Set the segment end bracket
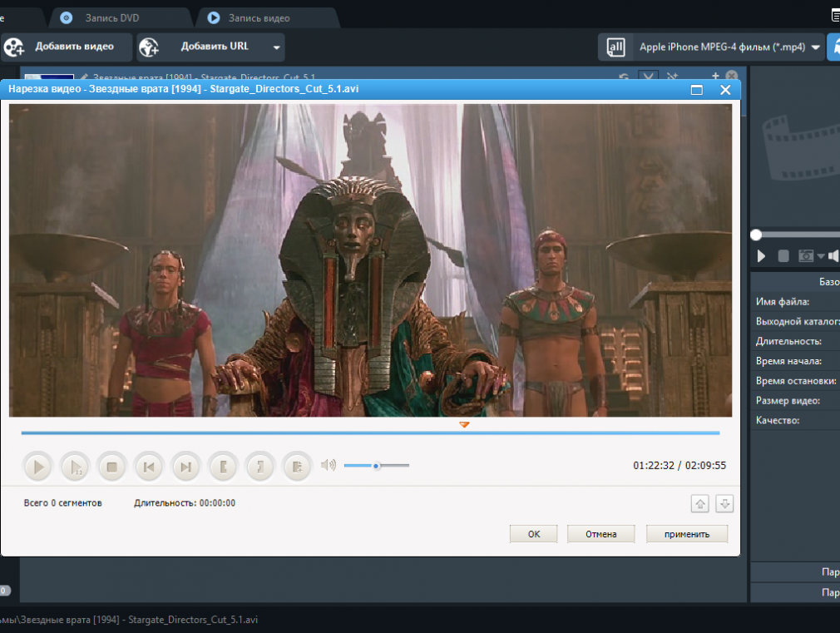Viewport: 840px width, 633px height. pos(259,467)
